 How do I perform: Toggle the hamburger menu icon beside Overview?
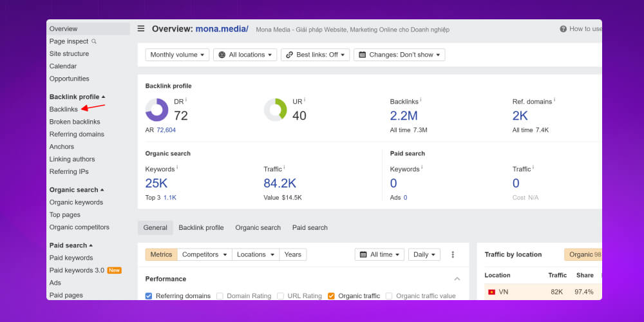pyautogui.click(x=141, y=29)
